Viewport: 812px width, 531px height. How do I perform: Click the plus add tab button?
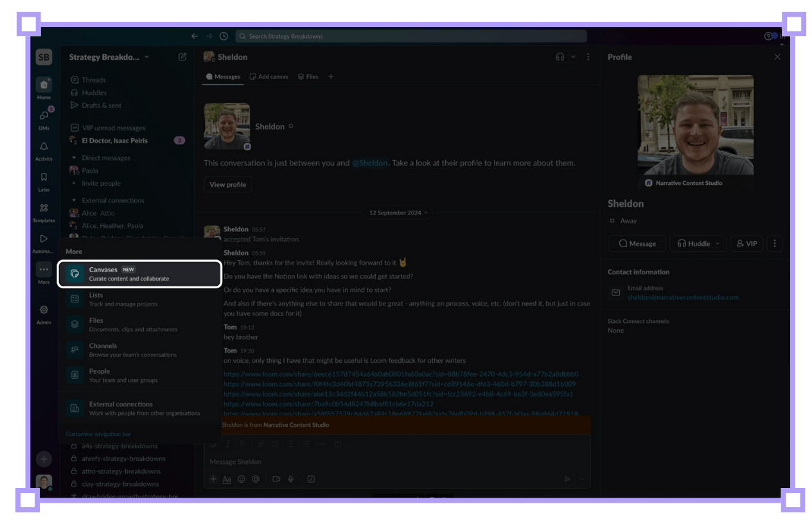pyautogui.click(x=331, y=76)
